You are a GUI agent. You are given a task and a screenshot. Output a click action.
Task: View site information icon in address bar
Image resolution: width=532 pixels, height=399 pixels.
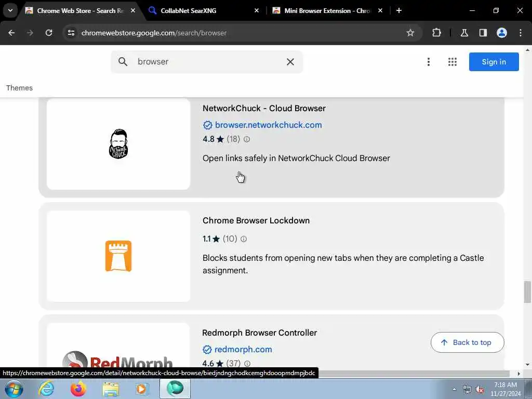pos(71,33)
